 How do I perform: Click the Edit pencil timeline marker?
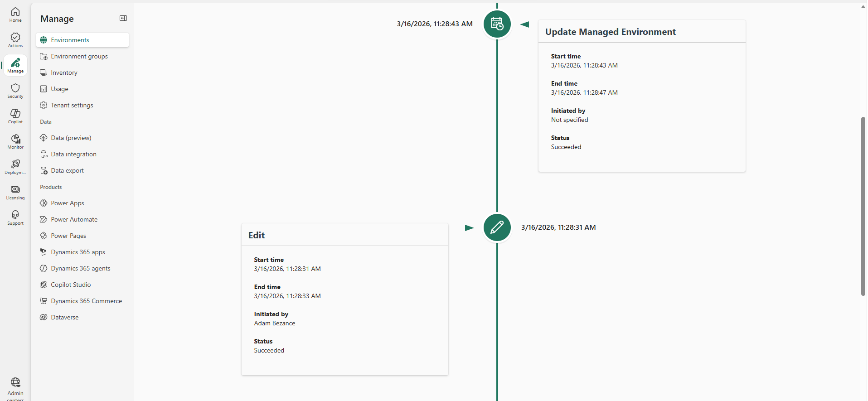(497, 227)
